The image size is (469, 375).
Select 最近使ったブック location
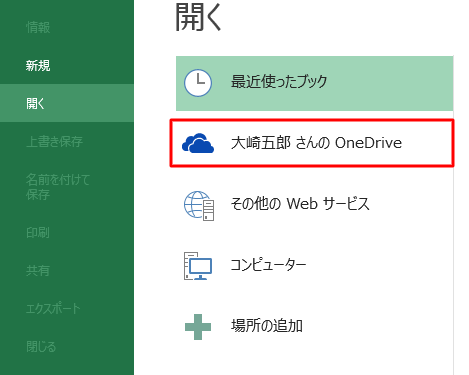314,83
